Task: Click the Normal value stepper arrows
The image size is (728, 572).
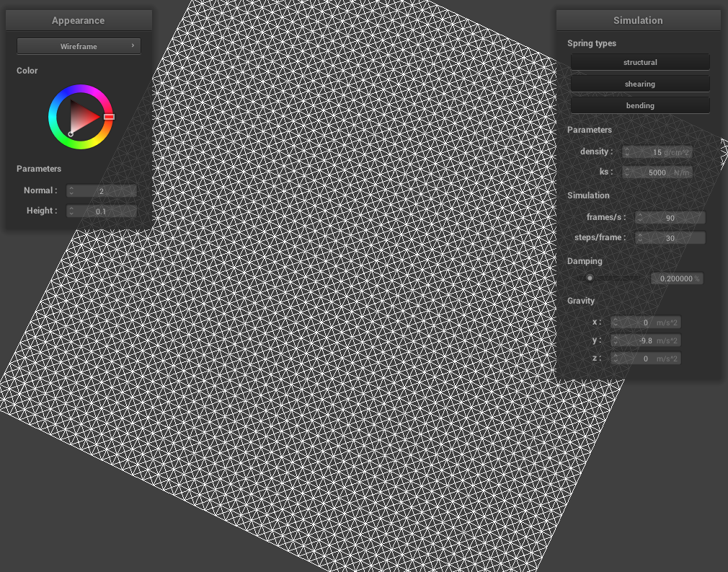Action: 71,191
